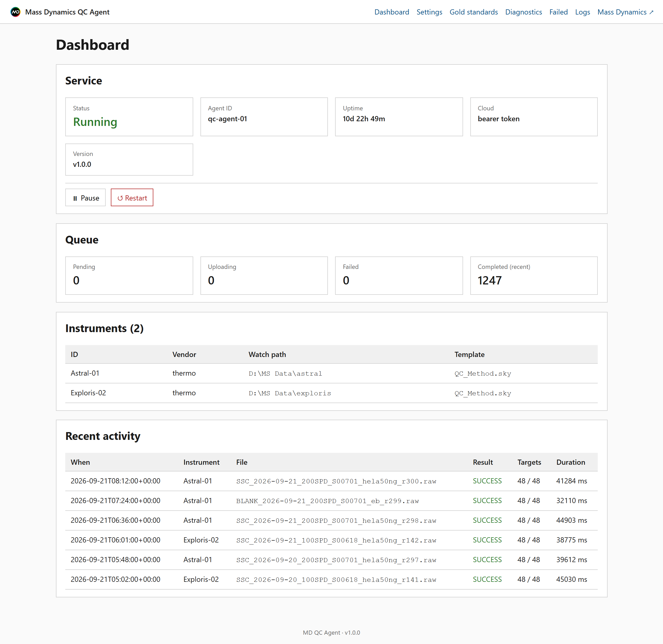Click the file name ending r297.raw
This screenshot has height=644, width=663.
tap(336, 560)
